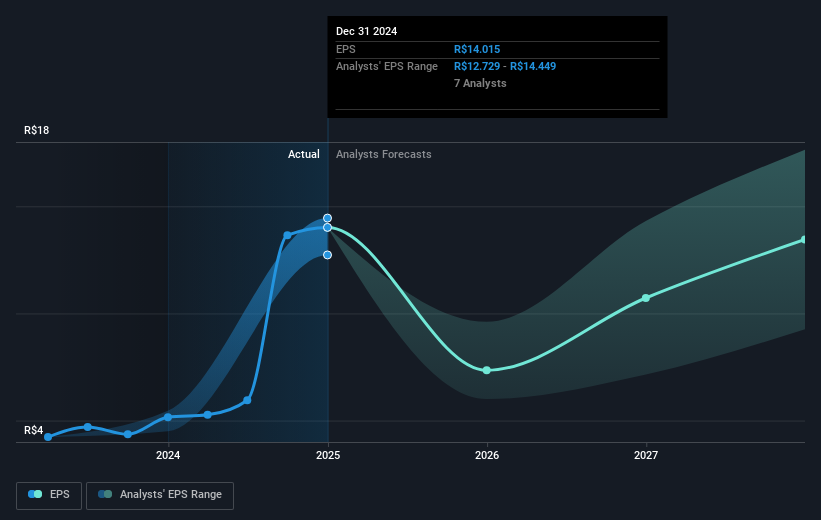The image size is (821, 520).
Task: Click the R$12.729 range low value
Action: 477,67
